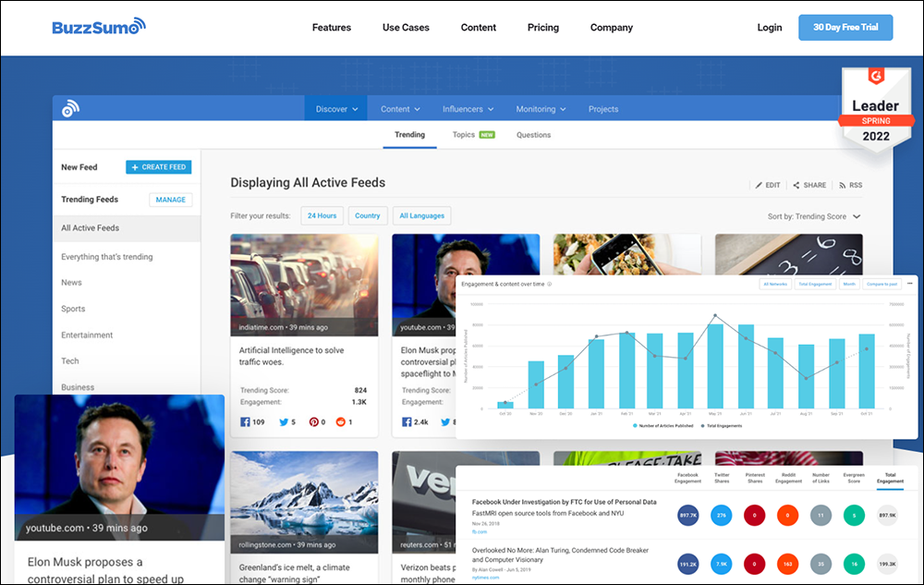Image resolution: width=924 pixels, height=585 pixels.
Task: Select the Entertainment feed
Action: click(87, 335)
